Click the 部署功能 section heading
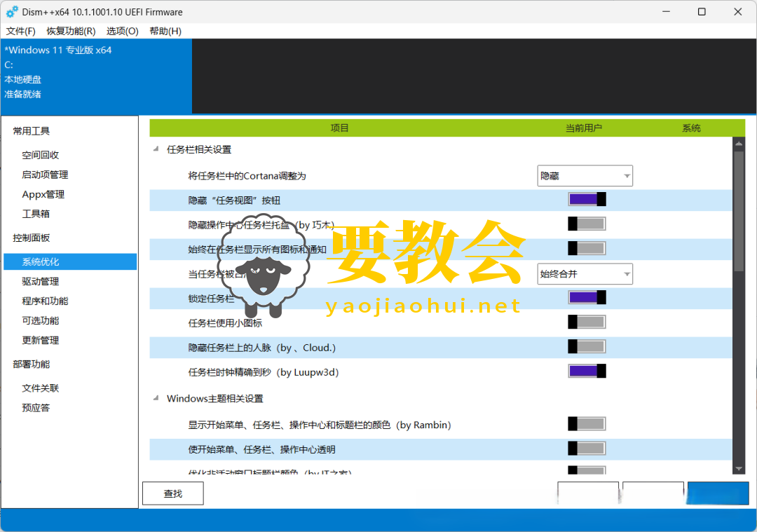The image size is (757, 532). click(31, 364)
